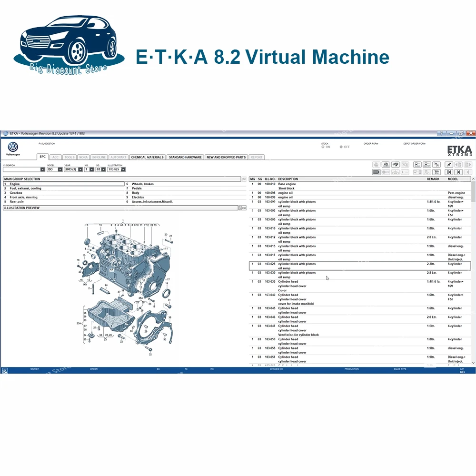Open the single shopping cart icon
The height and width of the screenshot is (476, 476).
pyautogui.click(x=436, y=172)
